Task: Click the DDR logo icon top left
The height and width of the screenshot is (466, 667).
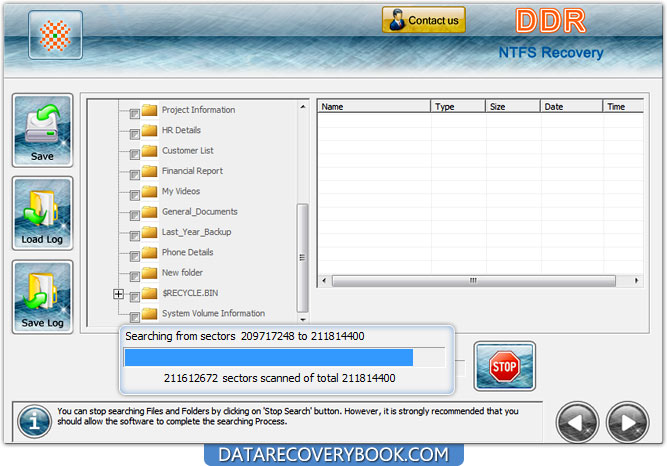Action: coord(55,35)
